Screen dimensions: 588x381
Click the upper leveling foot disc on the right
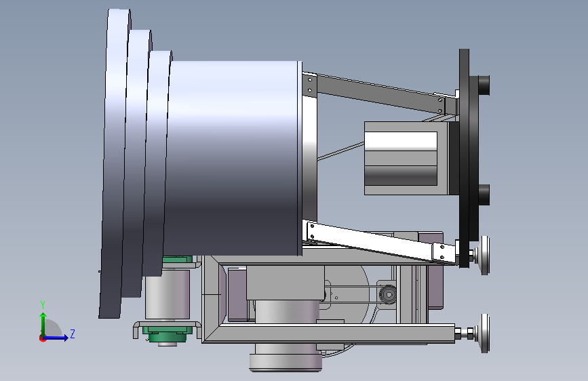click(484, 256)
